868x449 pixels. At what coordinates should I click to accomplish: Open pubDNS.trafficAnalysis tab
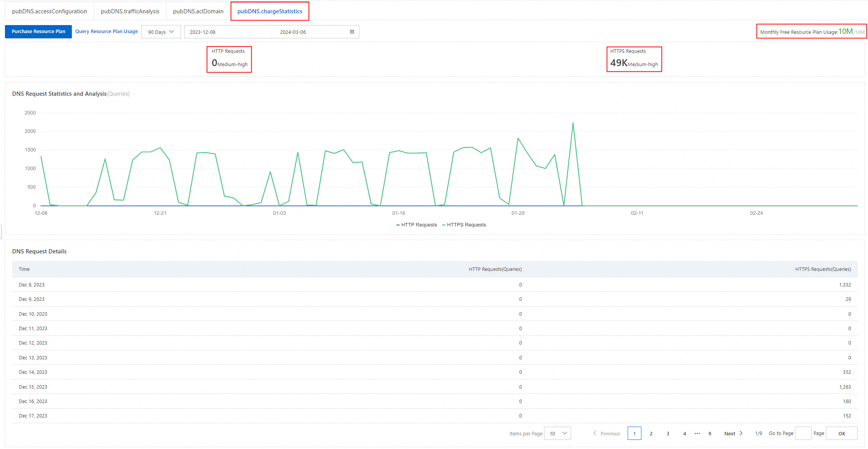[x=130, y=11]
